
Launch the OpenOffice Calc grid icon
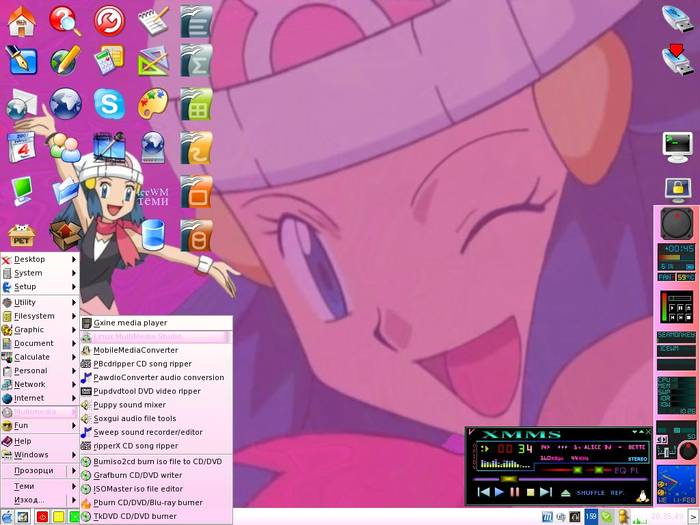[196, 104]
